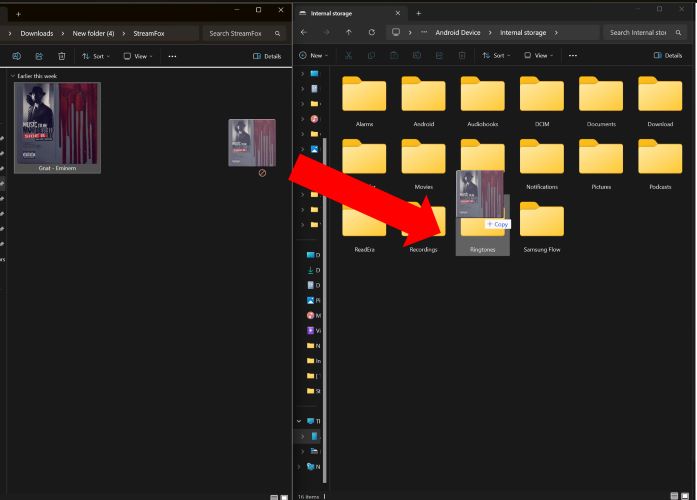Viewport: 697px width, 500px height.
Task: Add a new tab in Internal storage window
Action: 418,13
